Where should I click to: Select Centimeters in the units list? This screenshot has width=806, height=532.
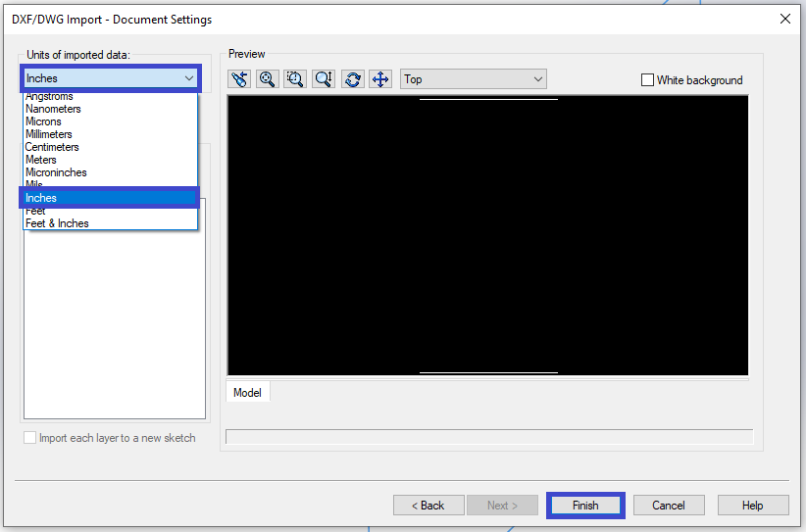(110, 147)
